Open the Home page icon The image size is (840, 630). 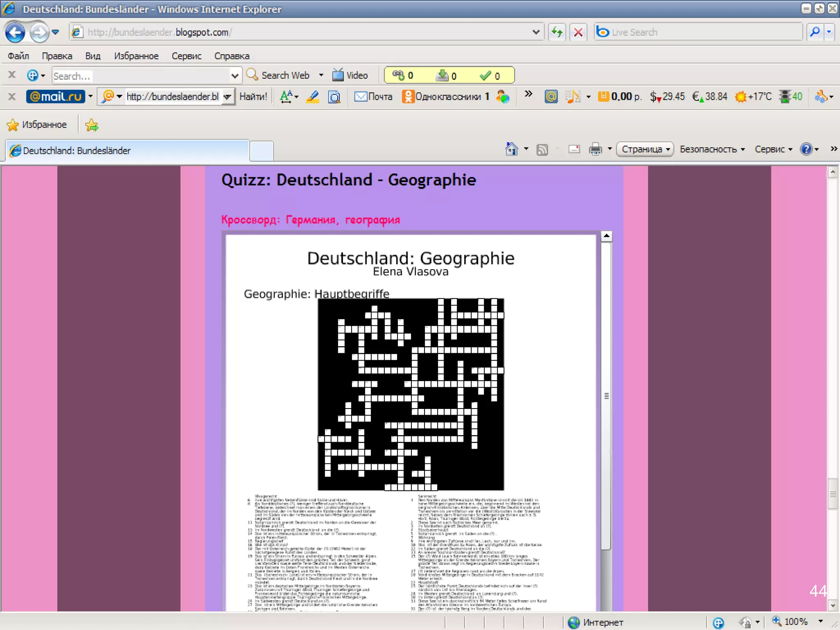pos(511,149)
